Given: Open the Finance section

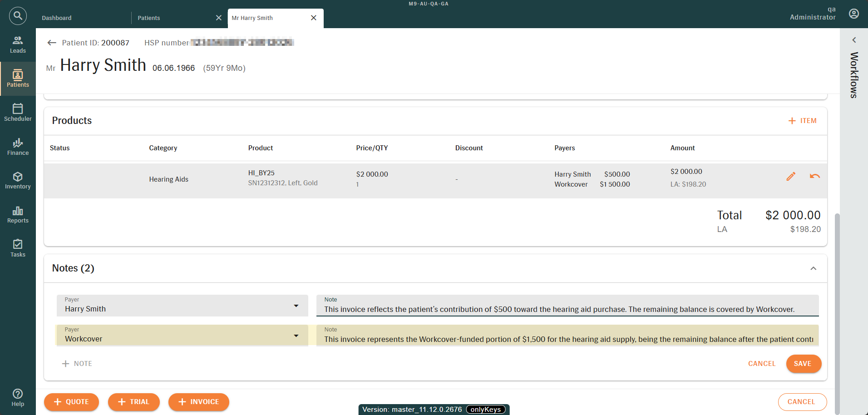Looking at the screenshot, I should (x=18, y=147).
